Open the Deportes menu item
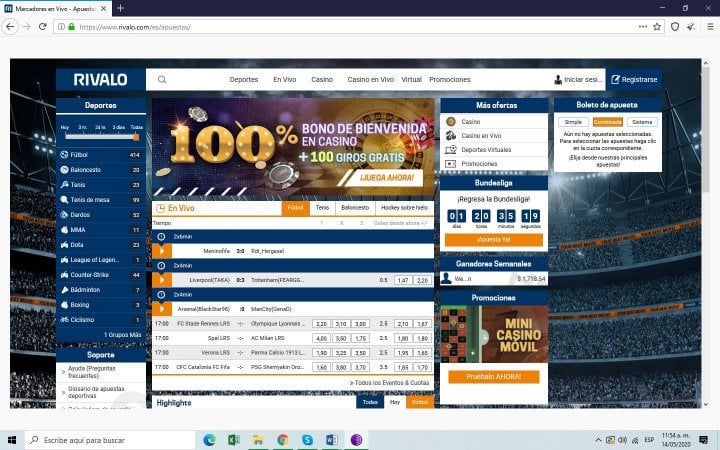 244,79
